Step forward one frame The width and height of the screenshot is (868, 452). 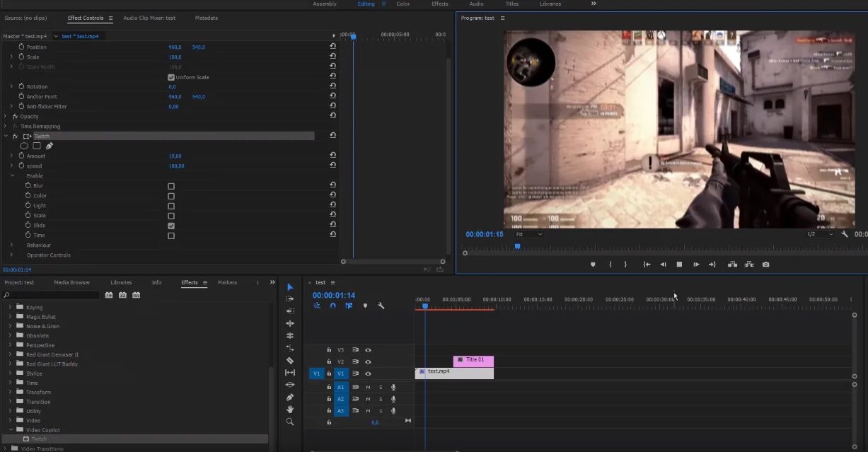point(696,265)
